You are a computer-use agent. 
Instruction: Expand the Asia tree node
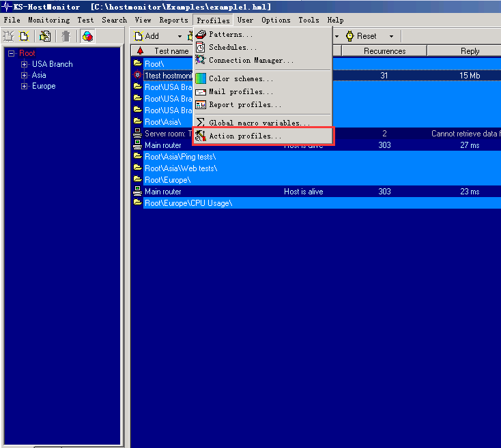click(x=25, y=75)
